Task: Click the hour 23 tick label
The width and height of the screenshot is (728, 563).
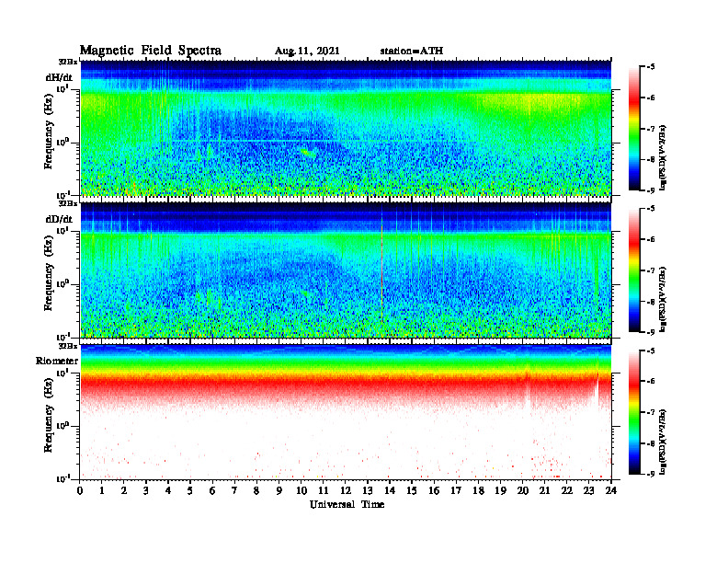Action: click(588, 490)
